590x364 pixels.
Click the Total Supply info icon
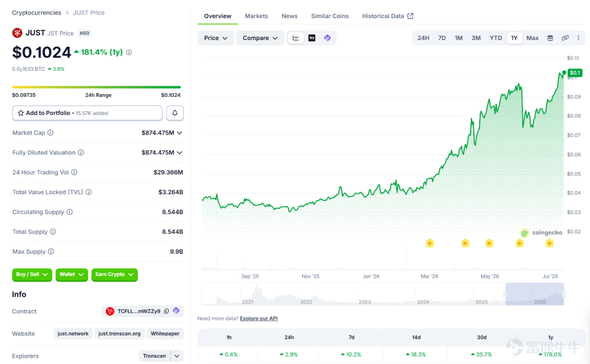[53, 232]
